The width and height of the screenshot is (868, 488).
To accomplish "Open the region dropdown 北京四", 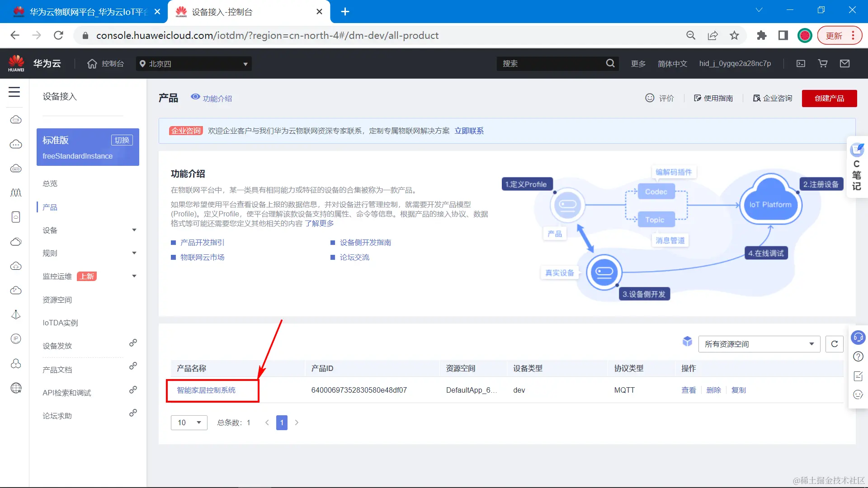I will point(194,64).
